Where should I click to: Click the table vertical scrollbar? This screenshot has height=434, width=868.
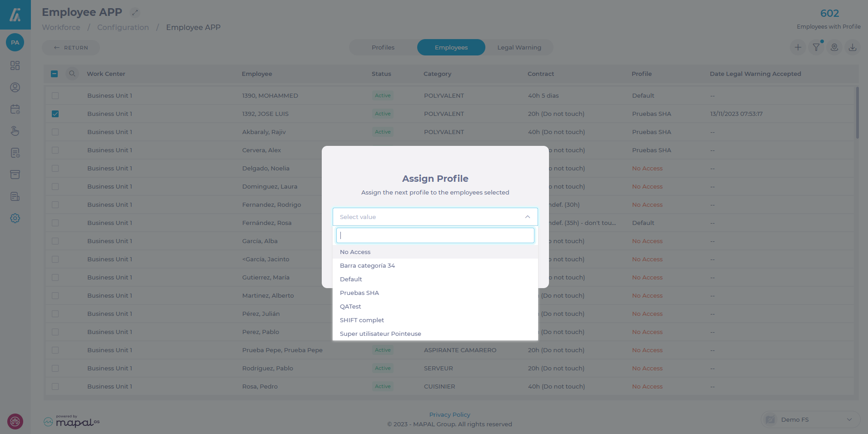tap(857, 113)
